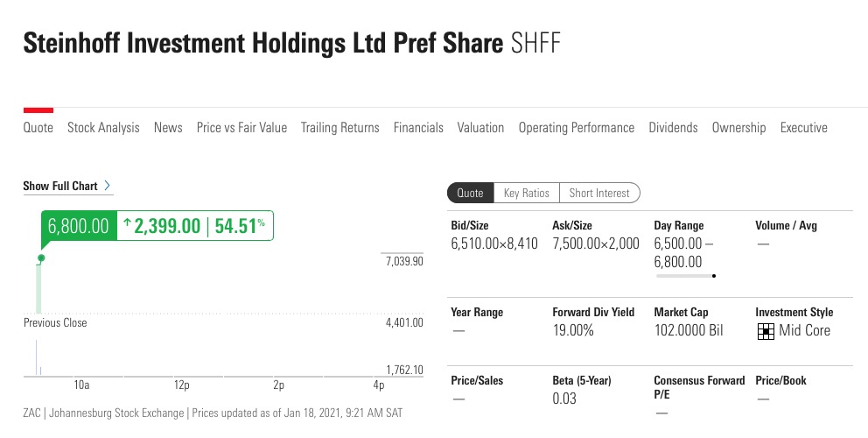Image resolution: width=868 pixels, height=438 pixels.
Task: Select the Valuation tab
Action: [x=480, y=128]
